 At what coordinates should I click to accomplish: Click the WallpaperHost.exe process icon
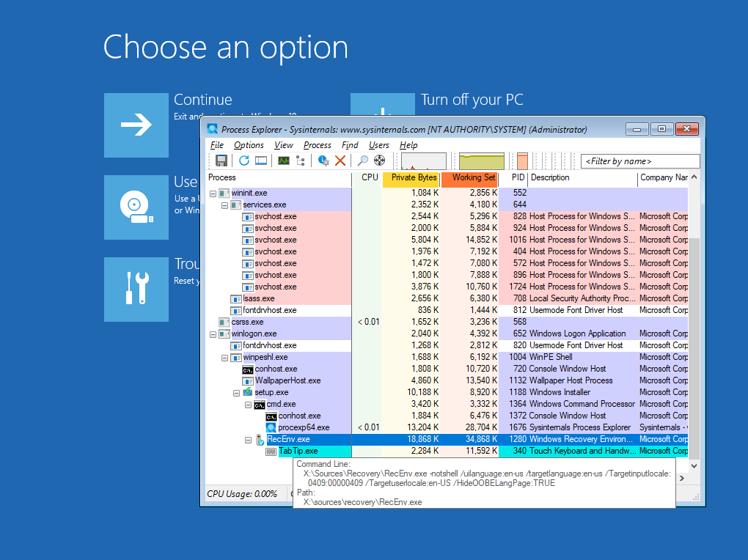tap(248, 381)
